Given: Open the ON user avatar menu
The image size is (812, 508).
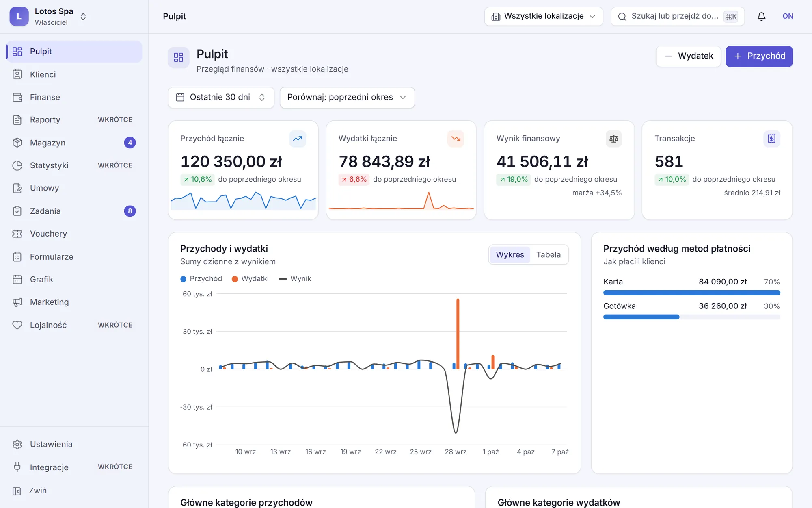Looking at the screenshot, I should coord(788,16).
